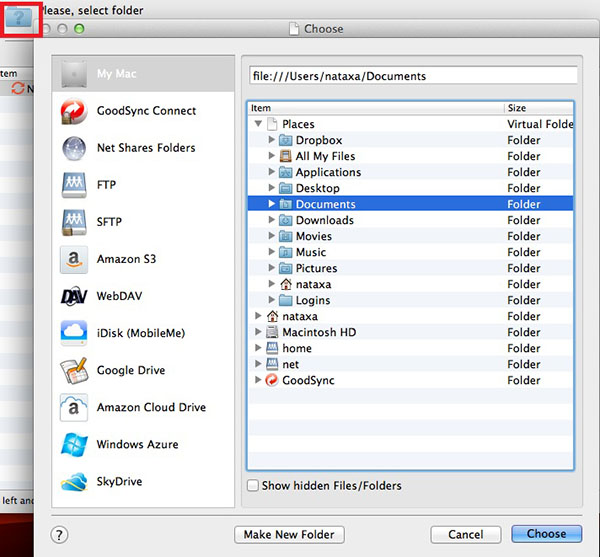600x557 pixels.
Task: Click the zoom green window button
Action: (x=79, y=29)
